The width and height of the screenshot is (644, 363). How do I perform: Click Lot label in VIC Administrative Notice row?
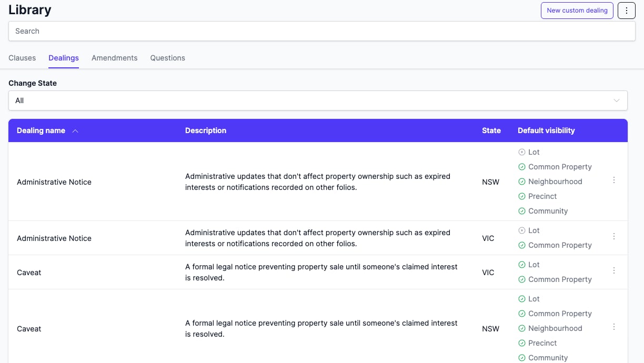pos(534,230)
